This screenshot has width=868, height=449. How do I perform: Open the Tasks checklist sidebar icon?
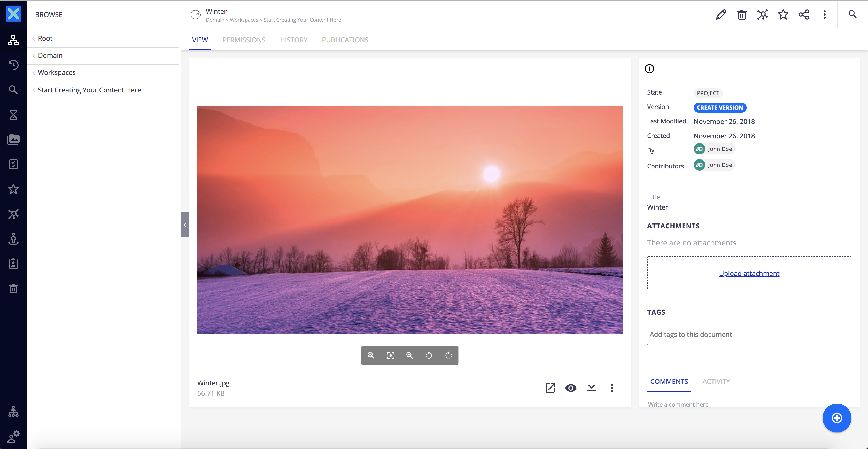click(x=13, y=165)
